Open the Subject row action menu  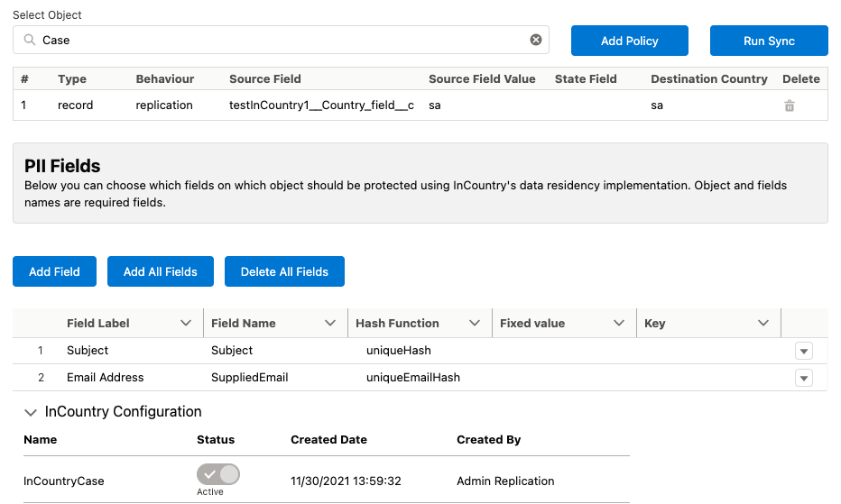[x=804, y=351]
